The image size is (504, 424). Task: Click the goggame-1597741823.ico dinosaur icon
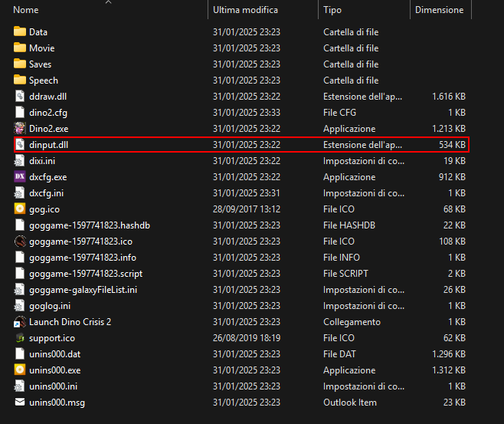tap(20, 241)
